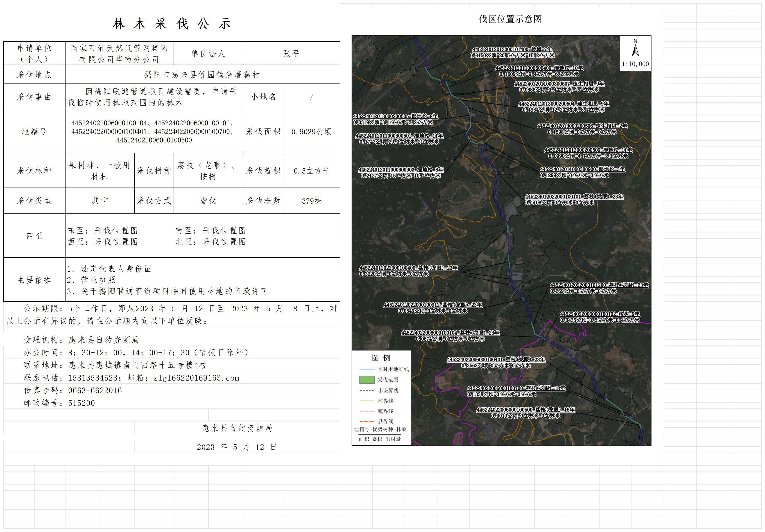Click the 皆伐 harvest method cell
This screenshot has height=532, width=765.
(x=208, y=201)
